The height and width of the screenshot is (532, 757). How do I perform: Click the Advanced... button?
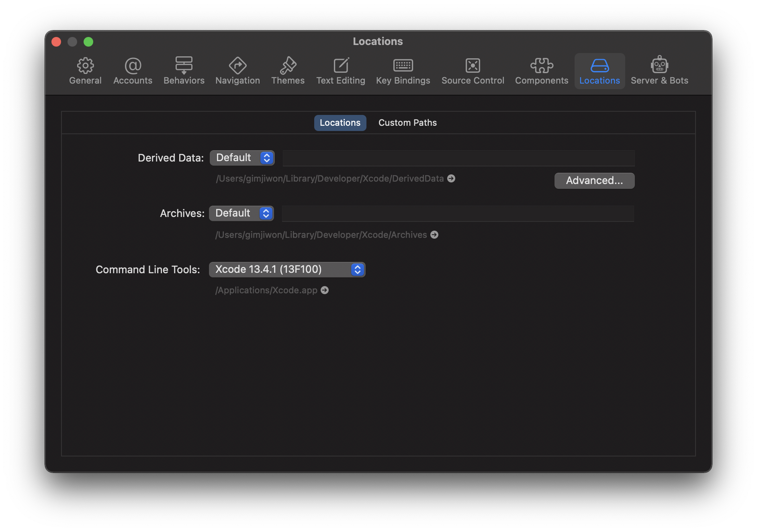594,181
